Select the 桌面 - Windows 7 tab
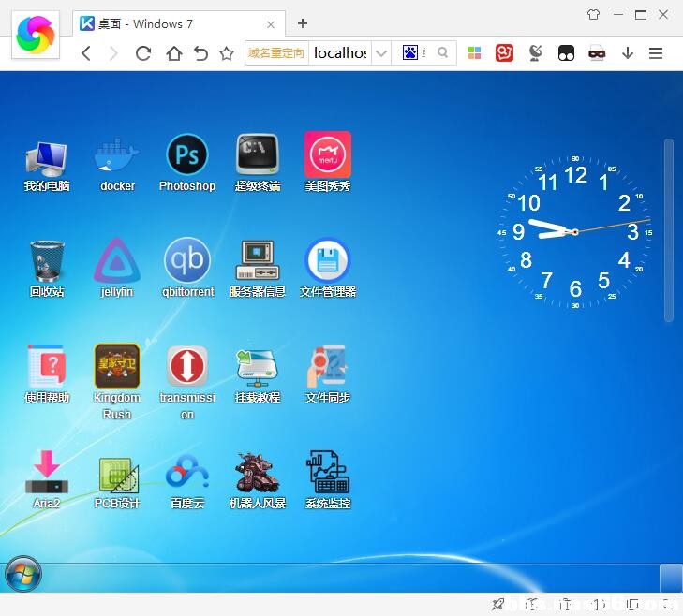This screenshot has height=616, width=683. 179,23
